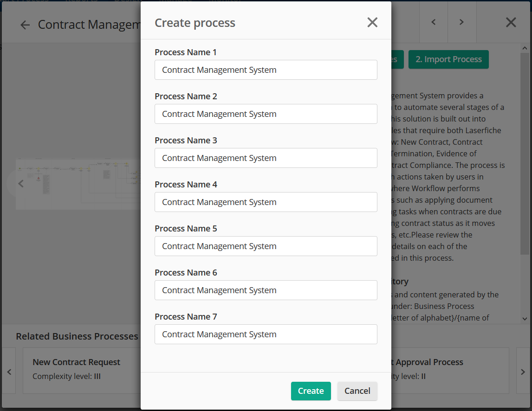Click the Process Name 2 input field
Image resolution: width=532 pixels, height=411 pixels.
pos(266,114)
